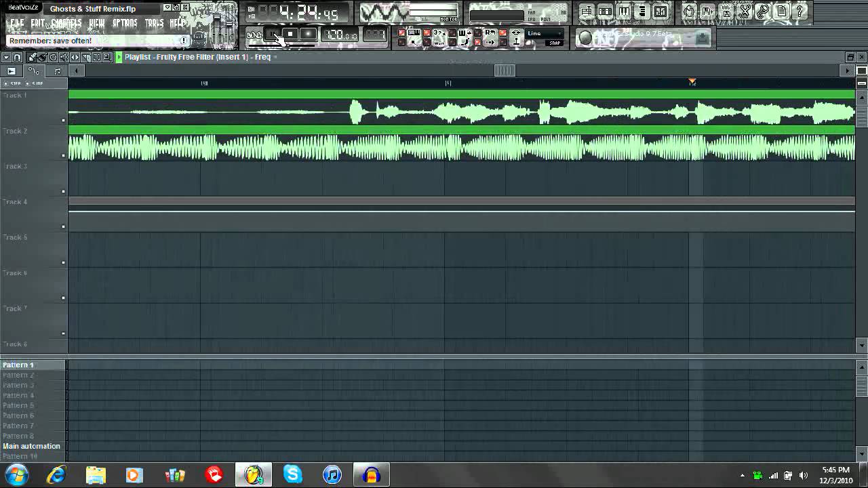
Task: Open Playlist options dropdown arrow
Action: [6, 58]
